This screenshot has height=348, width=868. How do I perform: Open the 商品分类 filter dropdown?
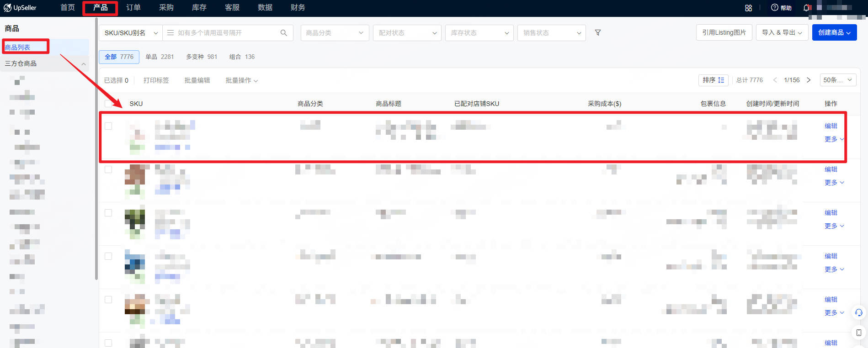pyautogui.click(x=335, y=33)
